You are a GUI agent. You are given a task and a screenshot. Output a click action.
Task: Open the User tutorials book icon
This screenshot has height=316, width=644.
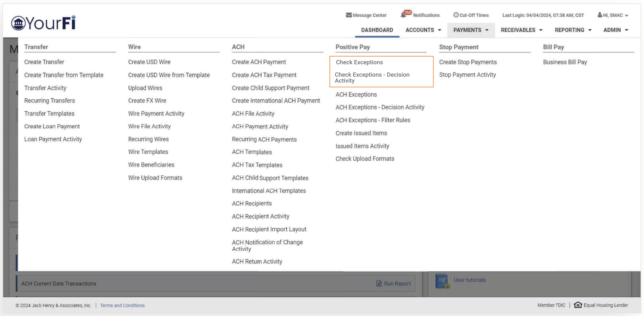coord(442,281)
